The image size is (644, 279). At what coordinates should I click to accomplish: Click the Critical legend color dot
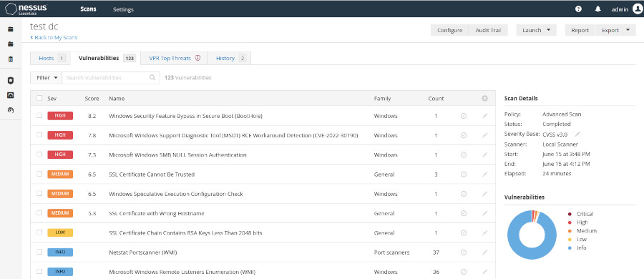tap(570, 214)
